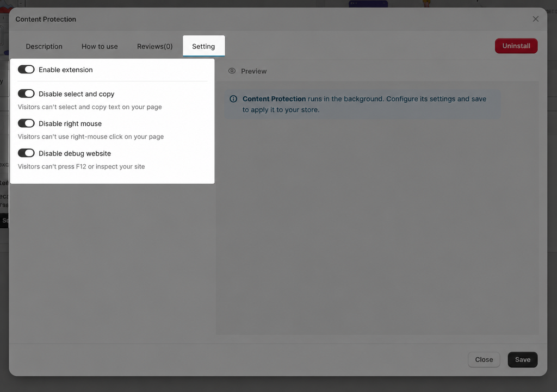The image size is (557, 392).
Task: Click the 'Disable debug website' label text
Action: [x=75, y=153]
